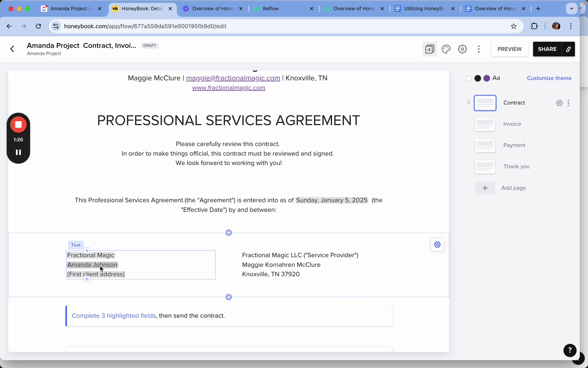Select the purple theme color swatch

(x=487, y=78)
